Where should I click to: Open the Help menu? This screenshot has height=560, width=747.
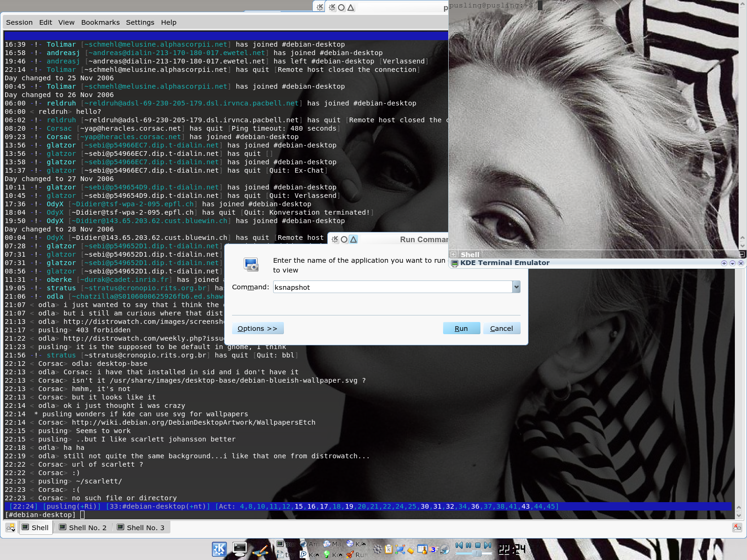[x=169, y=22]
